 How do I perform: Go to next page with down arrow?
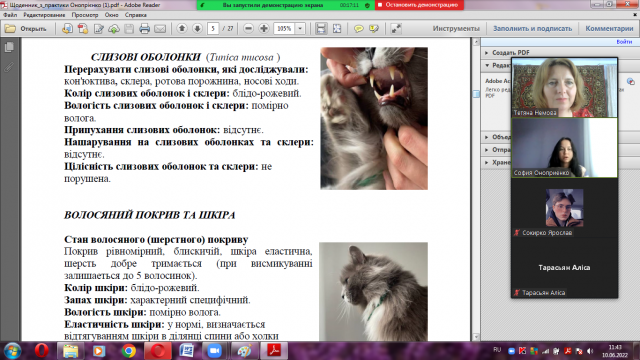click(198, 28)
